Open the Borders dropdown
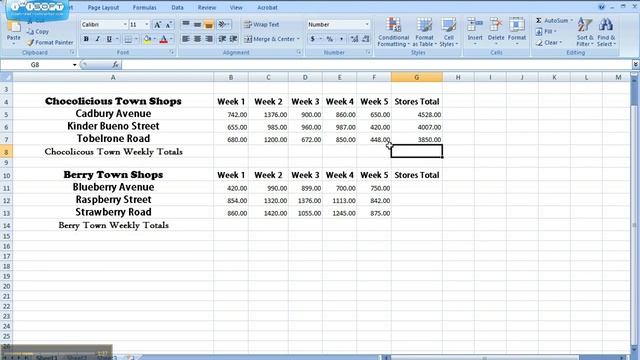 click(x=136, y=39)
